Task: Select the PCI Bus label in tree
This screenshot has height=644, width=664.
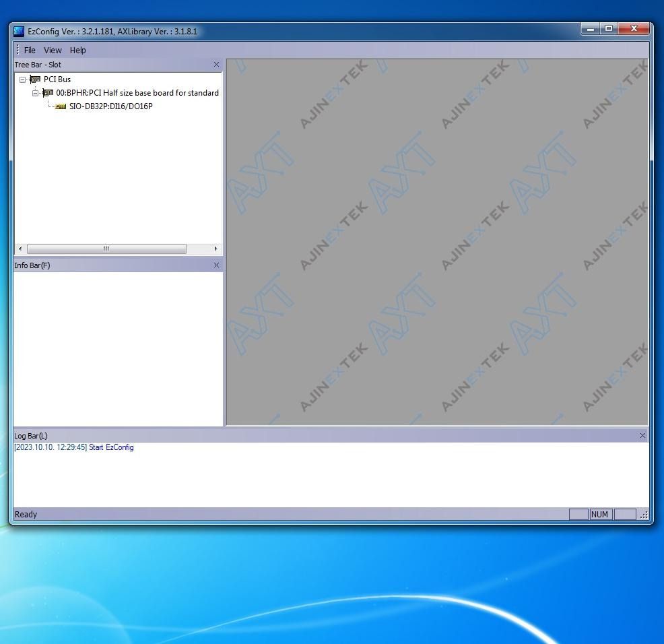Action: (x=57, y=79)
